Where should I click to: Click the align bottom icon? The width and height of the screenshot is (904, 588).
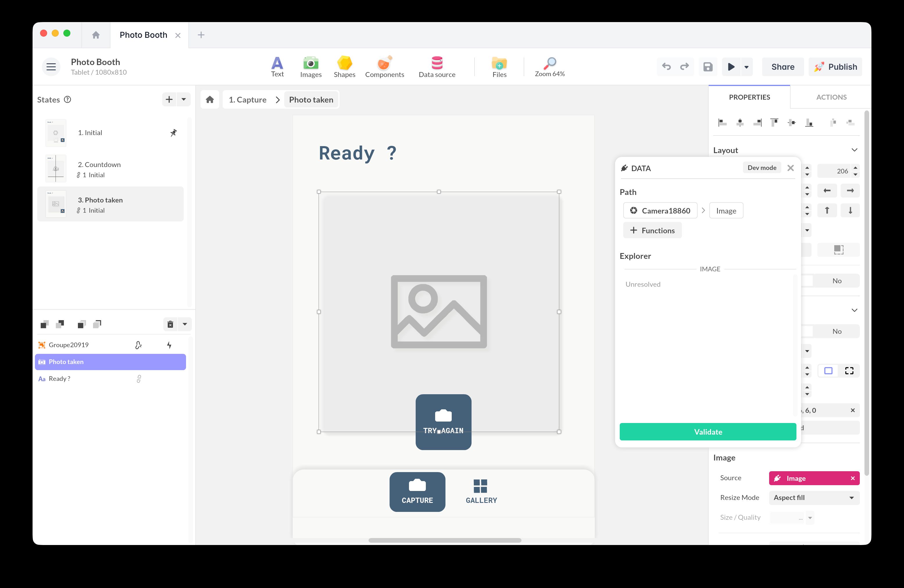tap(810, 123)
